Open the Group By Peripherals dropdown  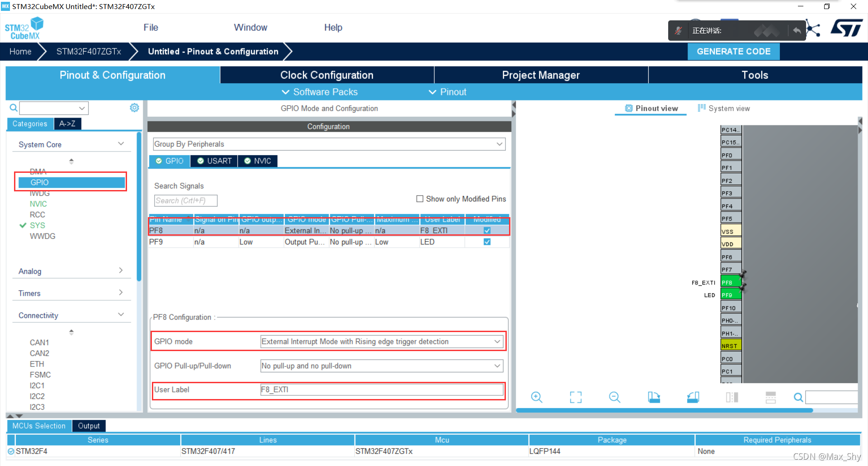coord(329,144)
